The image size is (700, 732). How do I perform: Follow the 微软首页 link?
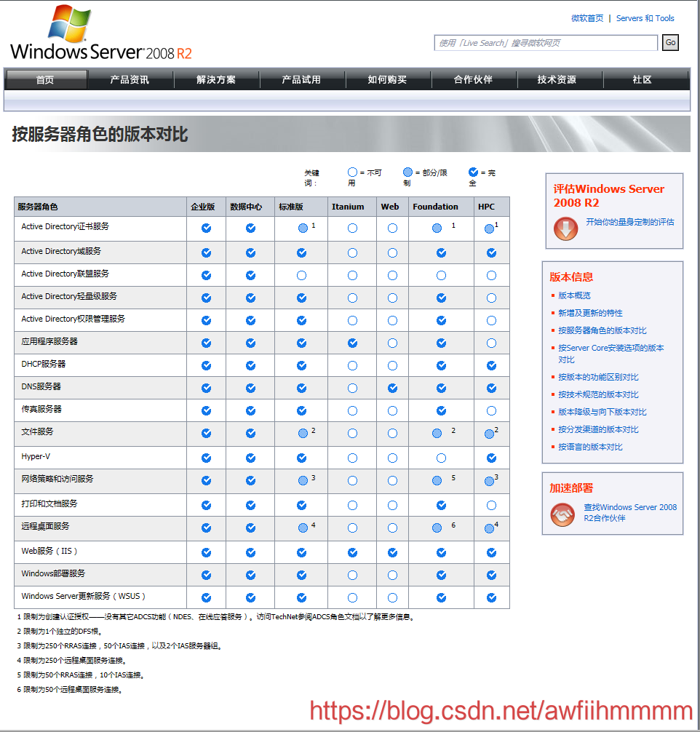coord(587,18)
